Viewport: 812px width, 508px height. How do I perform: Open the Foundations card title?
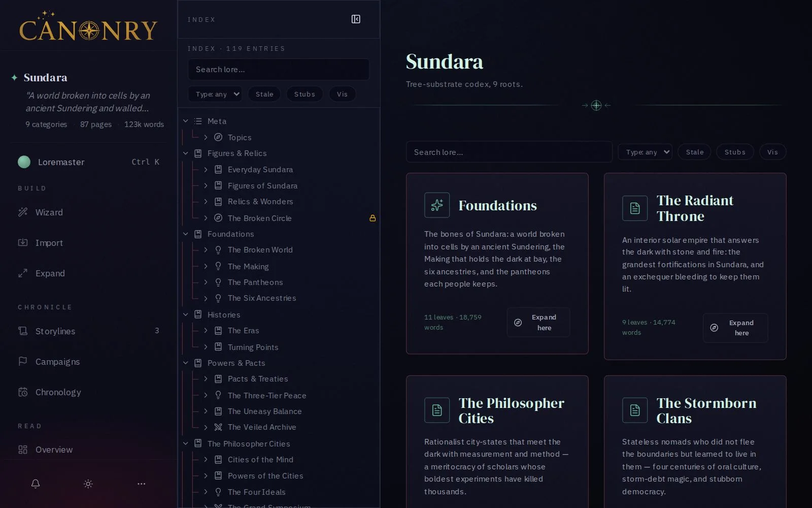497,205
